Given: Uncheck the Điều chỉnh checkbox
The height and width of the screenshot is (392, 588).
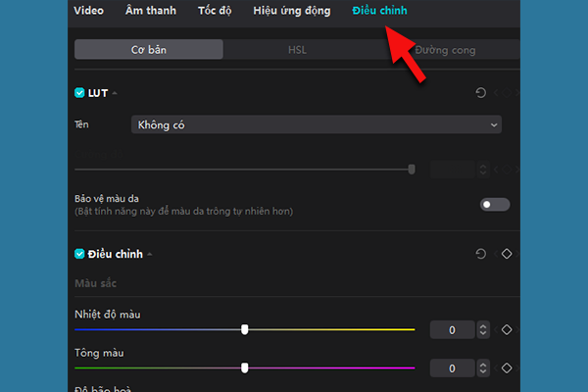Looking at the screenshot, I should pos(80,254).
